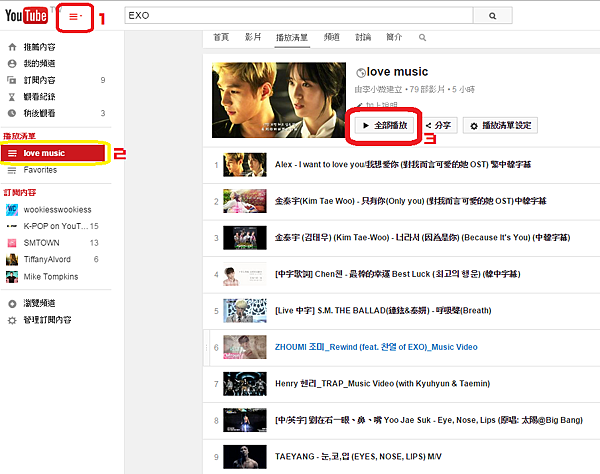Click the search box containing EXO
This screenshot has width=600, height=474.
[298, 16]
